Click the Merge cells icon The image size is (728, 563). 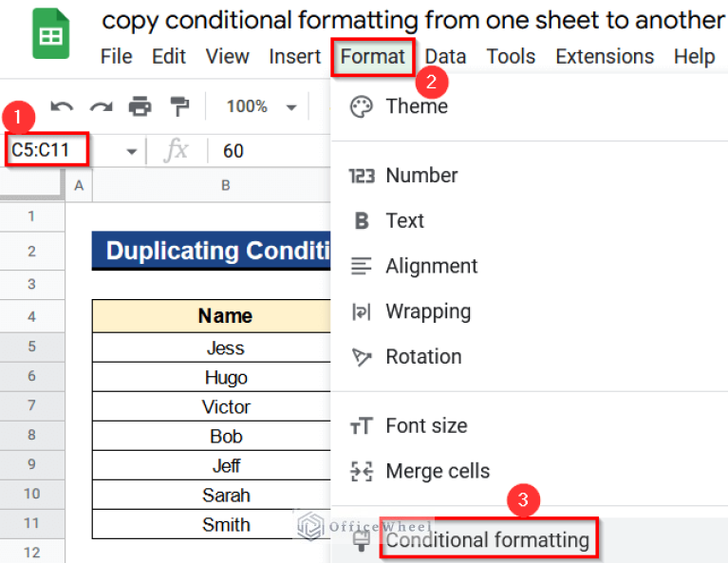(361, 471)
